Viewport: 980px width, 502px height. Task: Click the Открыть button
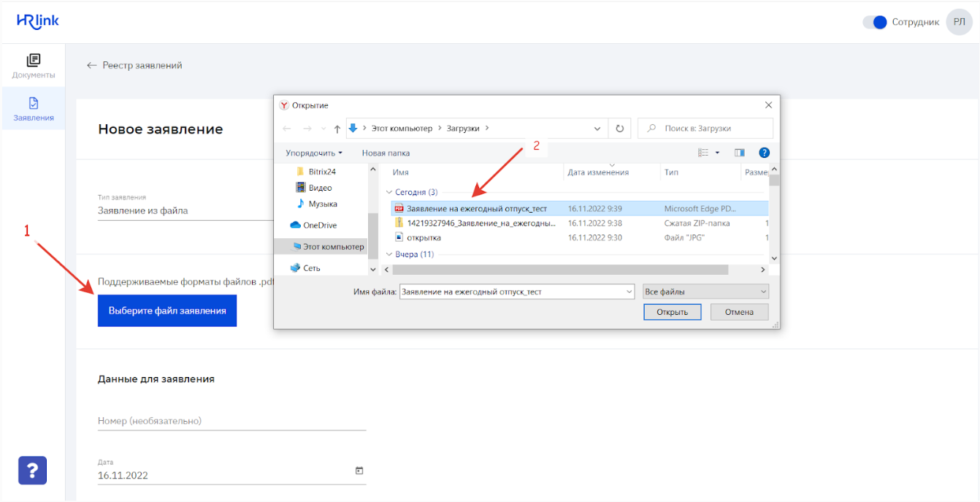click(672, 312)
